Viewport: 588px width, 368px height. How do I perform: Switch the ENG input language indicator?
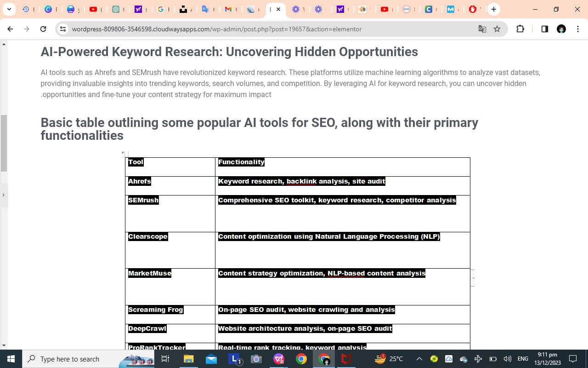click(523, 359)
